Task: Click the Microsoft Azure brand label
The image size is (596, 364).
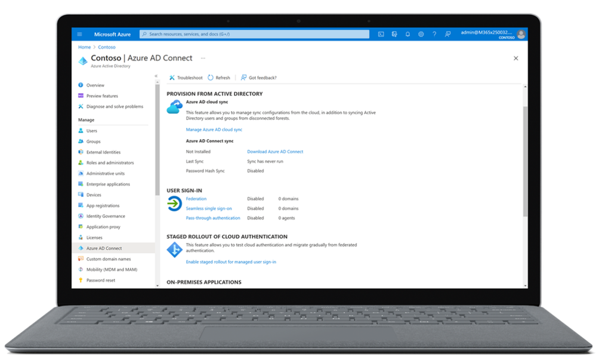Action: pos(112,34)
